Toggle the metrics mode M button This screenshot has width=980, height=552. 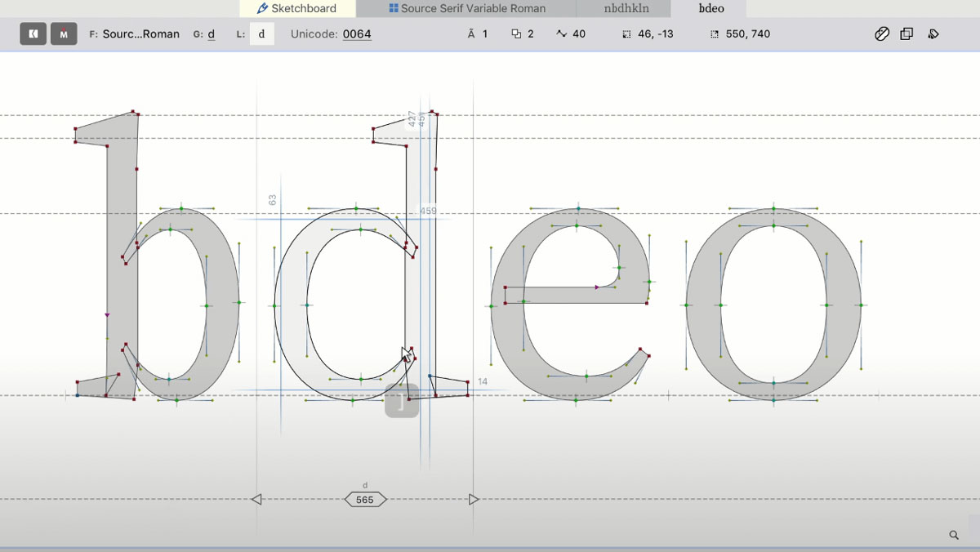(64, 34)
